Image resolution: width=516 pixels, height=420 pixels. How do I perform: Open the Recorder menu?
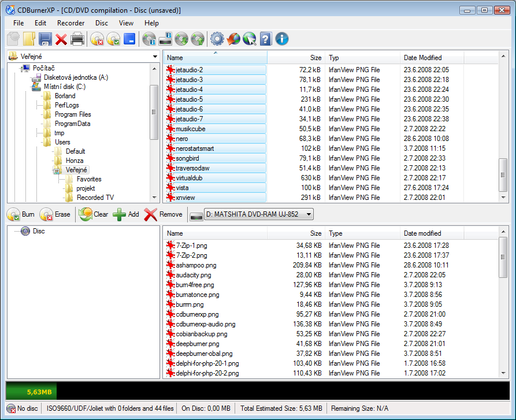70,23
